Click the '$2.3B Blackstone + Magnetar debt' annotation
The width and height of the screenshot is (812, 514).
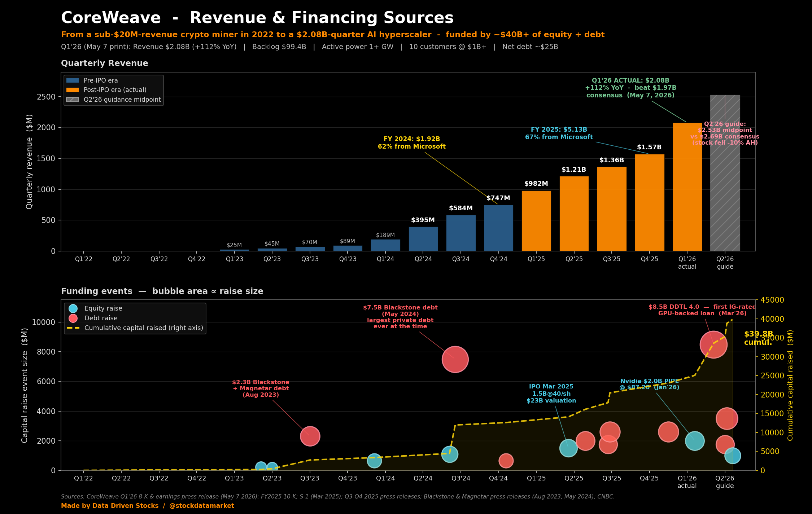261,388
